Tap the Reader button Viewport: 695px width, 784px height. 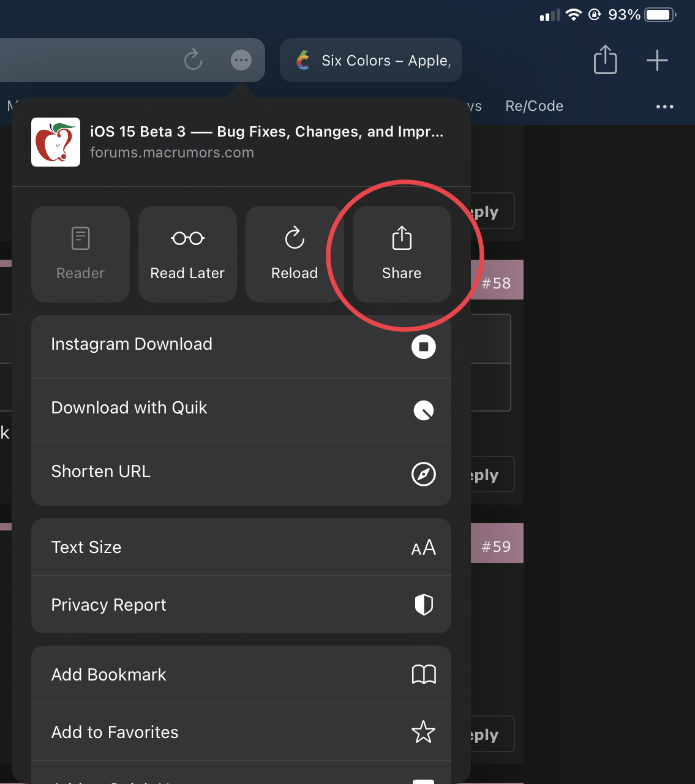[x=80, y=254]
